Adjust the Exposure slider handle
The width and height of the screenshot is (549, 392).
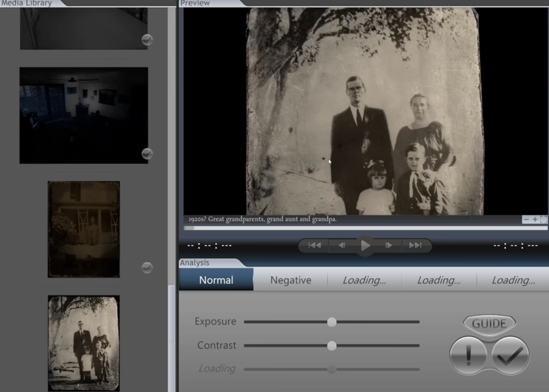332,322
